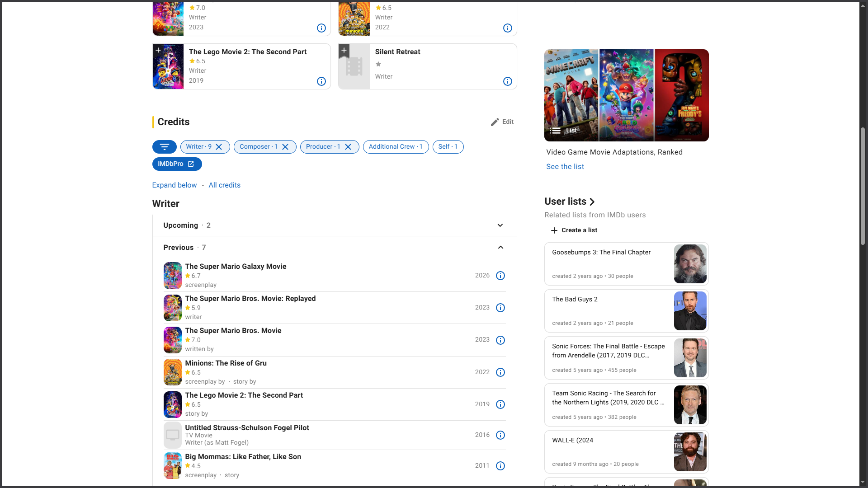Click info icon for Big Mommas: Like Father, Like Son
Image resolution: width=868 pixels, height=488 pixels.
pyautogui.click(x=500, y=466)
